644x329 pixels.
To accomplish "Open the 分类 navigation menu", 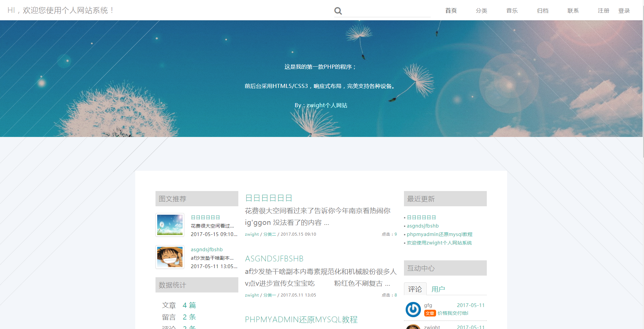I will (481, 11).
